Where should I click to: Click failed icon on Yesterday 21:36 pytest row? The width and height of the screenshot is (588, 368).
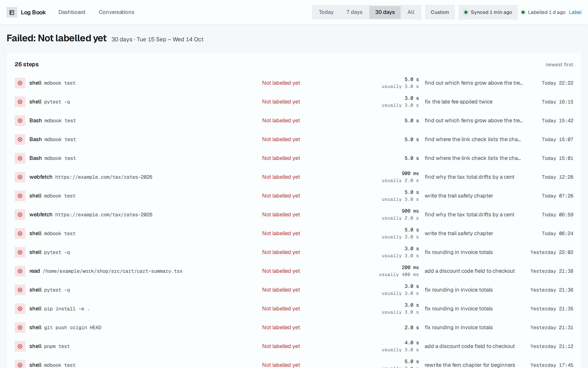point(20,290)
